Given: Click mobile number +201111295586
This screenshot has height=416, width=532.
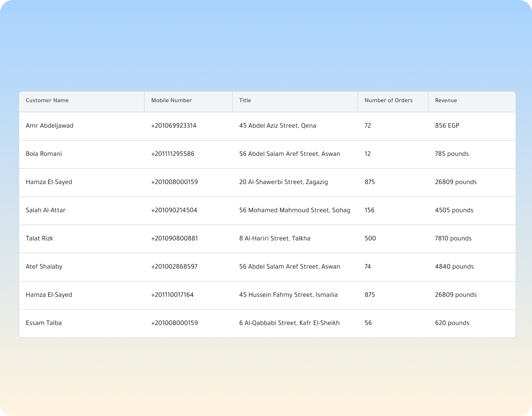Looking at the screenshot, I should [173, 154].
